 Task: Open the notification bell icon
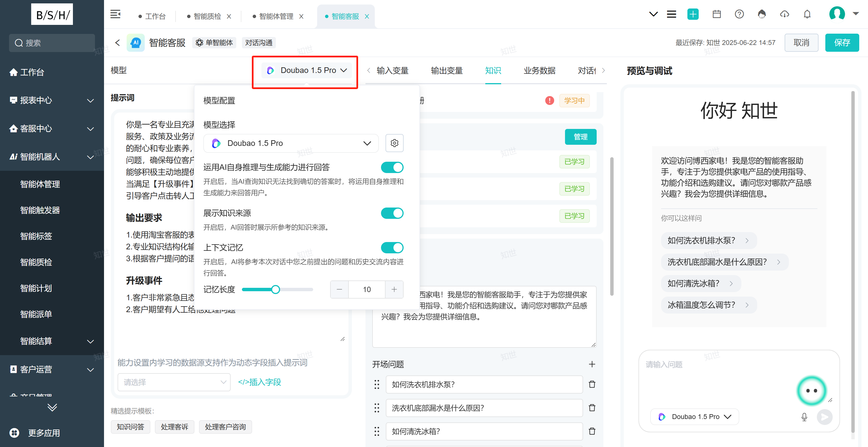pos(807,14)
